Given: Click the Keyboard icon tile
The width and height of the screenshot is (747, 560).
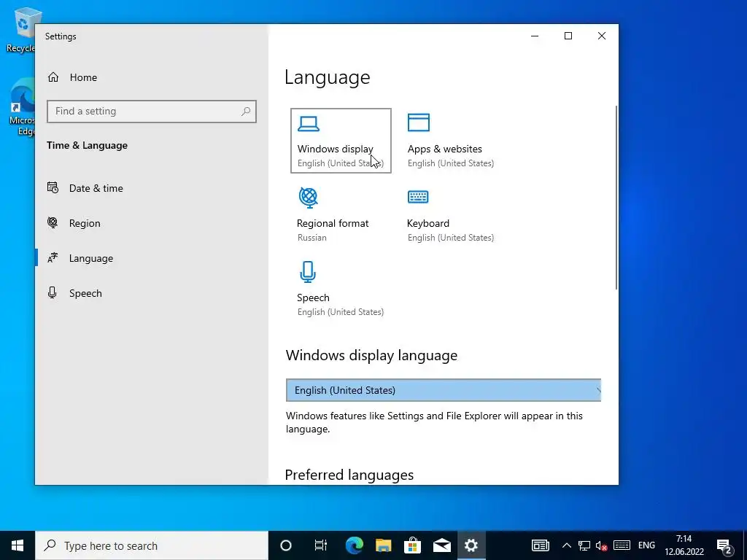Looking at the screenshot, I should point(418,197).
